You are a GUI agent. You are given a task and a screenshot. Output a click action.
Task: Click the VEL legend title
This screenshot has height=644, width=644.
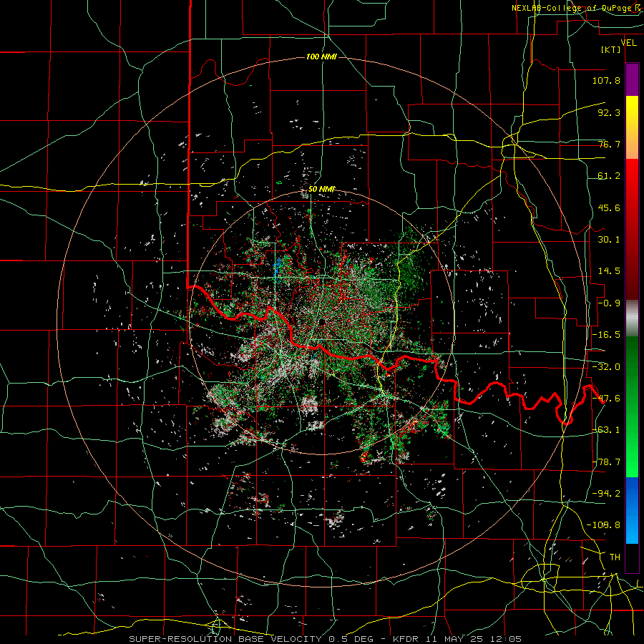[629, 43]
